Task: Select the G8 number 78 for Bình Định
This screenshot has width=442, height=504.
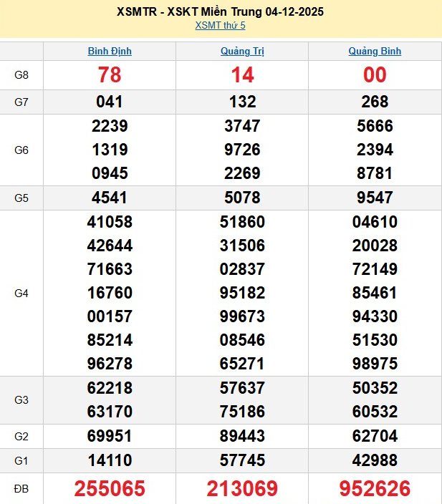Action: 110,74
